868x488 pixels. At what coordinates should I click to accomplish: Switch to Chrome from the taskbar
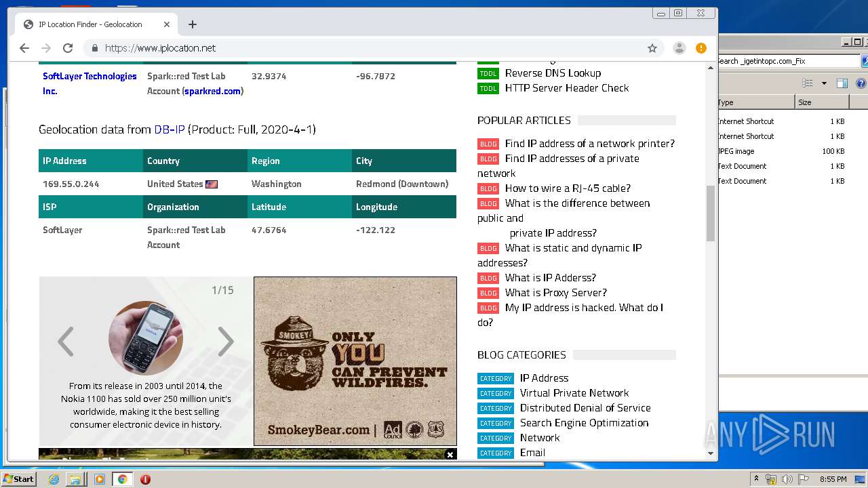pos(123,479)
